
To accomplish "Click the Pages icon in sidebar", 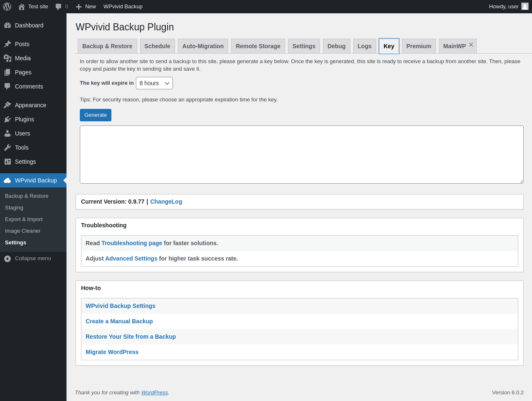I will point(7,72).
